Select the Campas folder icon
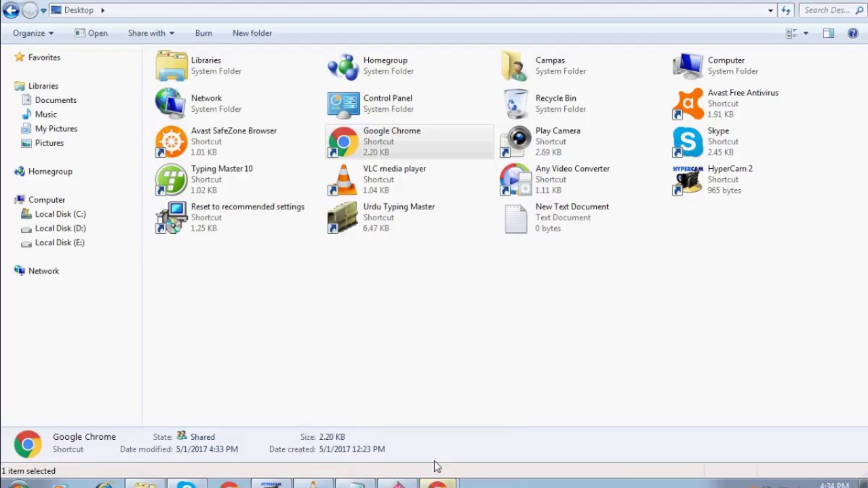Image resolution: width=868 pixels, height=488 pixels. click(515, 66)
